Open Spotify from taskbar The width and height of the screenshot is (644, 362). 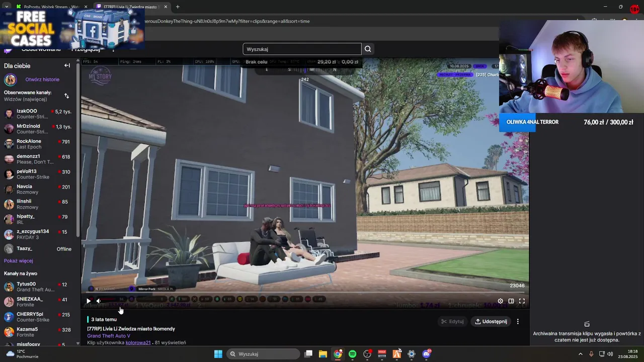(352, 354)
